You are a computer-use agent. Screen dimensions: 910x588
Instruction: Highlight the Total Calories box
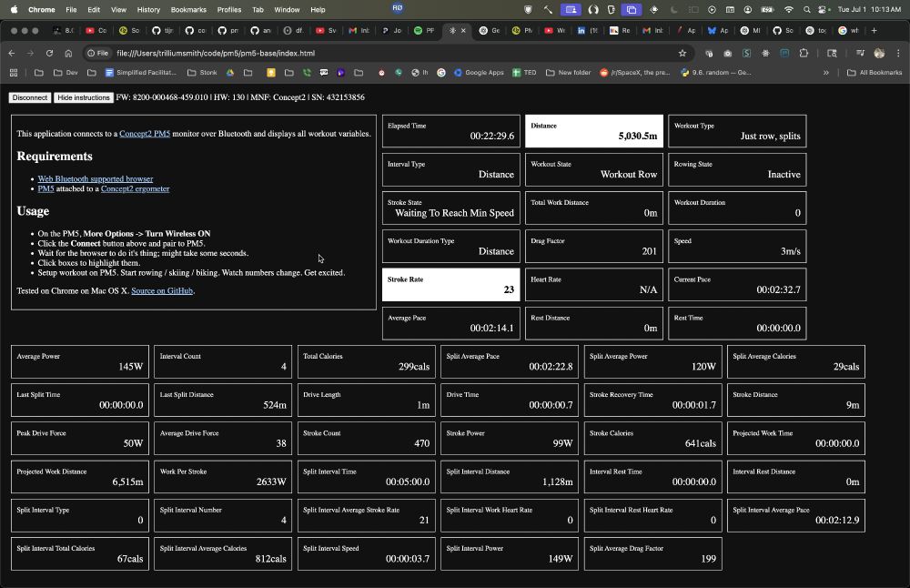coord(366,361)
